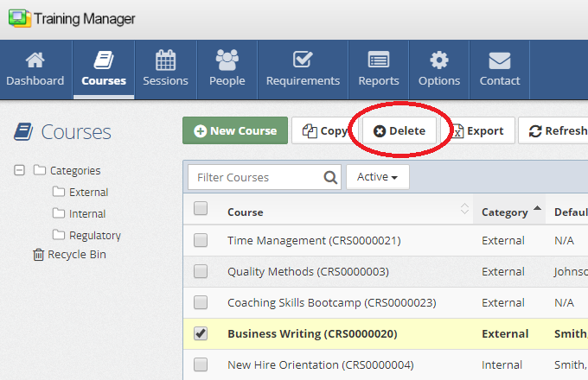Open Sessions calendar icon

pos(165,60)
